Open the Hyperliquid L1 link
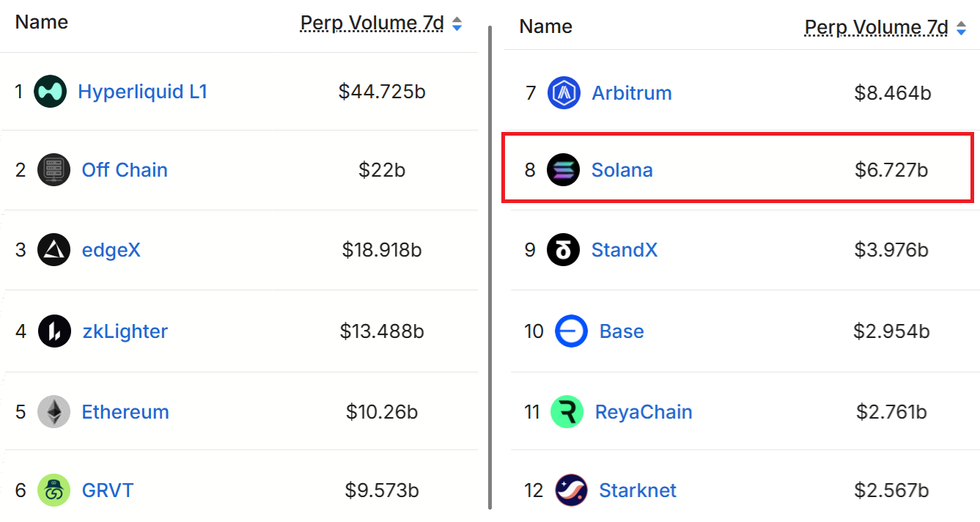Screen dimensions: 980x522 142,91
